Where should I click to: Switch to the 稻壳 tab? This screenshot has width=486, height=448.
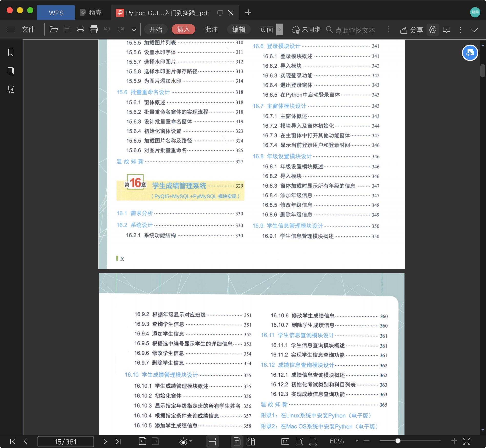(91, 13)
